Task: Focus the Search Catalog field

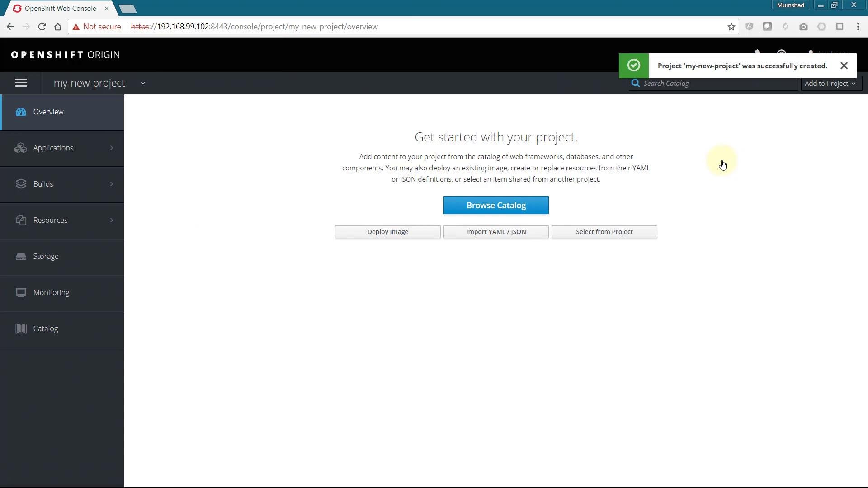Action: coord(713,84)
